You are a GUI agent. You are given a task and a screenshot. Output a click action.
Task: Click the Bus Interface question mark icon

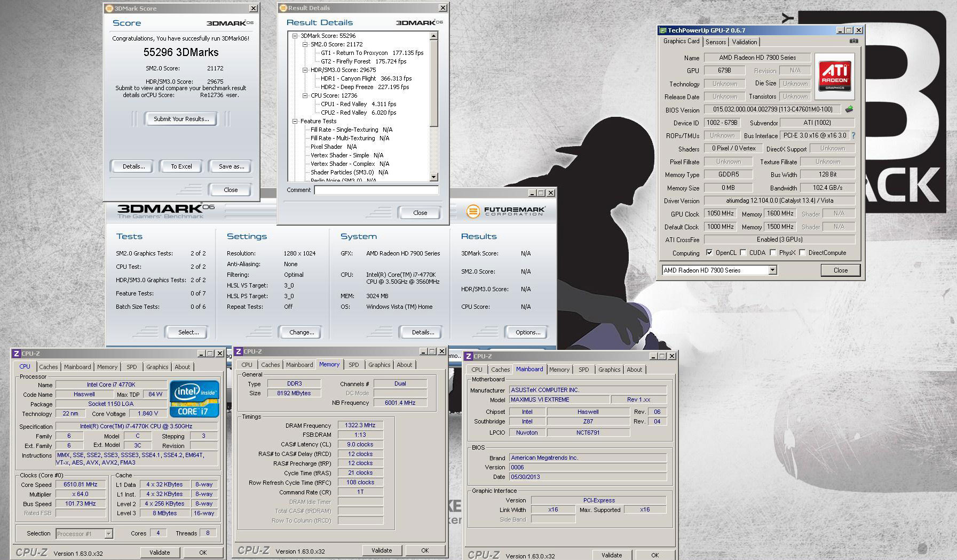tap(853, 135)
